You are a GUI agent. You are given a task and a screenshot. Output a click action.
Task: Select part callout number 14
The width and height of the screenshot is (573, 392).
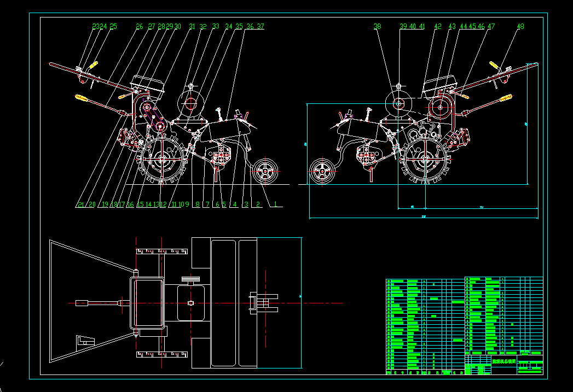(x=148, y=204)
